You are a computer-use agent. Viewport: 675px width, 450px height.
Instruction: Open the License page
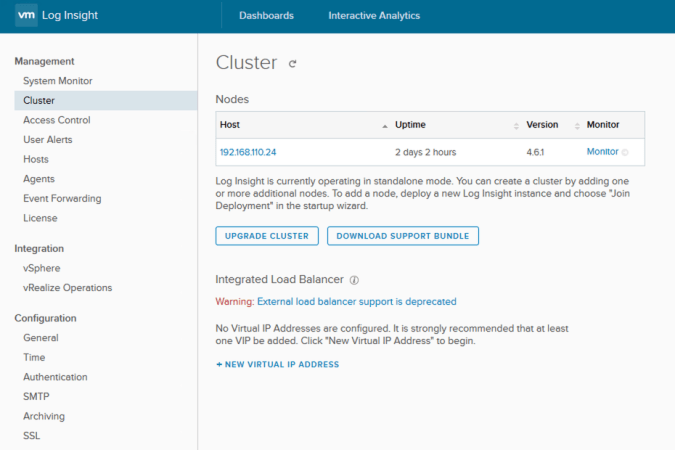40,218
